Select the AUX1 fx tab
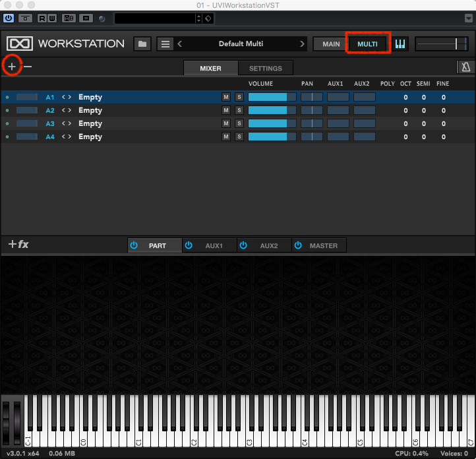 (x=210, y=245)
